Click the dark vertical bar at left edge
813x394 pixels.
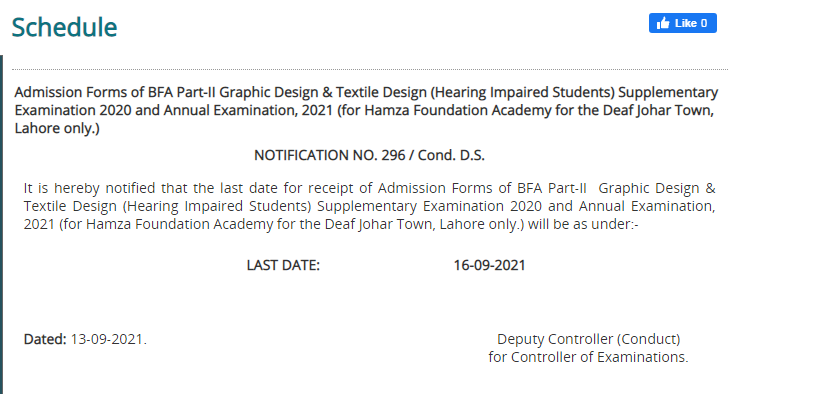pyautogui.click(x=1, y=224)
